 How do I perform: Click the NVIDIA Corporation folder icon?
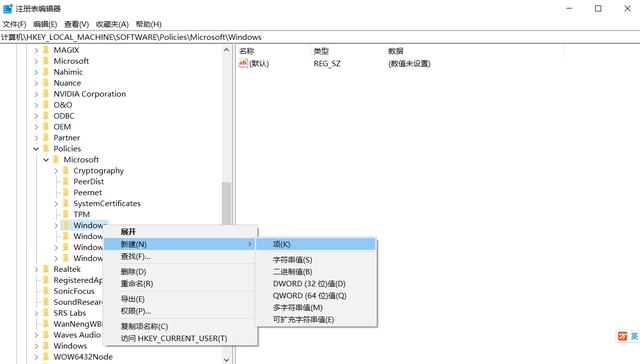[46, 94]
